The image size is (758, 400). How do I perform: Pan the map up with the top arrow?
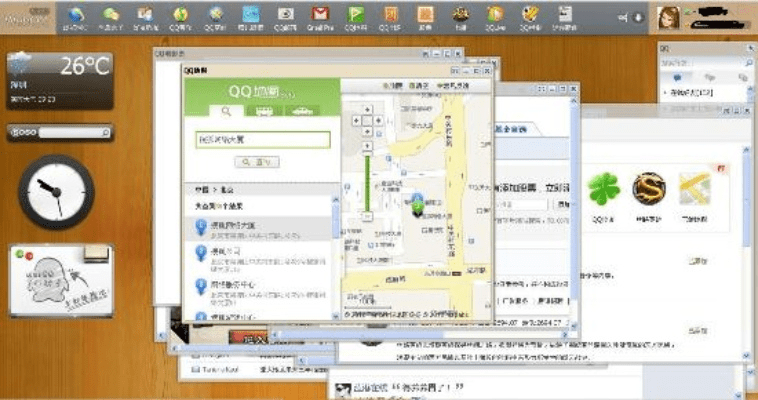point(367,110)
